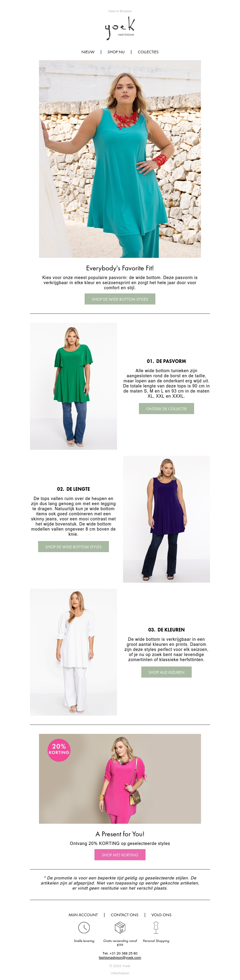The height and width of the screenshot is (980, 240).
Task: Open the green flutter-sleeve tunic photo
Action: [73, 386]
